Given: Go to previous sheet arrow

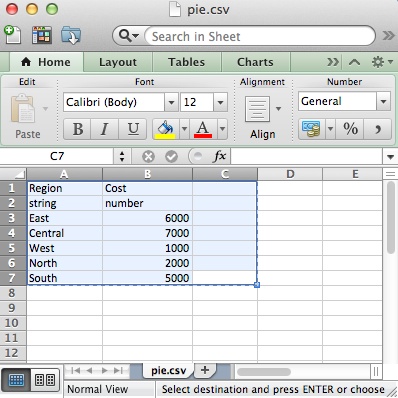Looking at the screenshot, I should coord(89,370).
